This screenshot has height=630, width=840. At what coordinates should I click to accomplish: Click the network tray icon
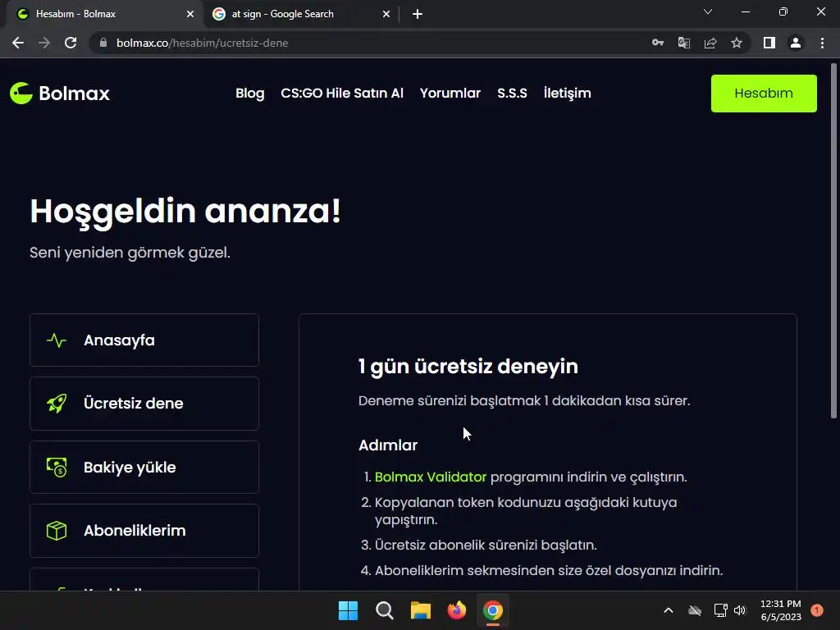(720, 610)
